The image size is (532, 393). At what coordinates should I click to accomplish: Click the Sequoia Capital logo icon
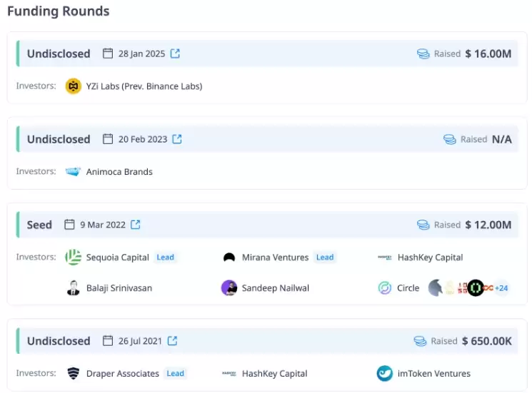[73, 257]
